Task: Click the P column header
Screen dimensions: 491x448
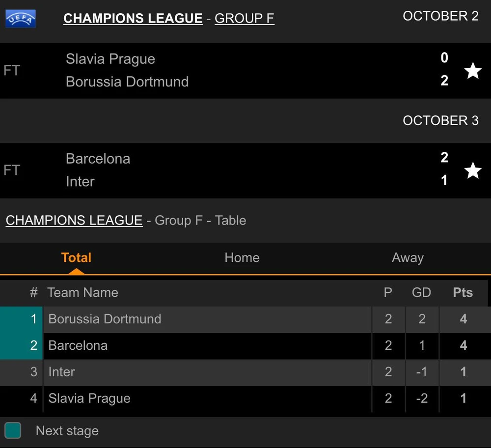Action: (388, 293)
